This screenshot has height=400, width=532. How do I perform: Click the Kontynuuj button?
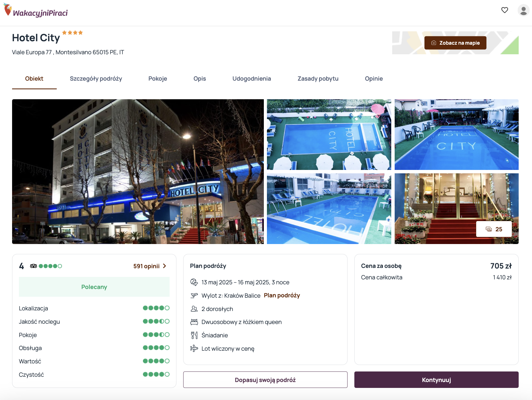click(x=436, y=380)
